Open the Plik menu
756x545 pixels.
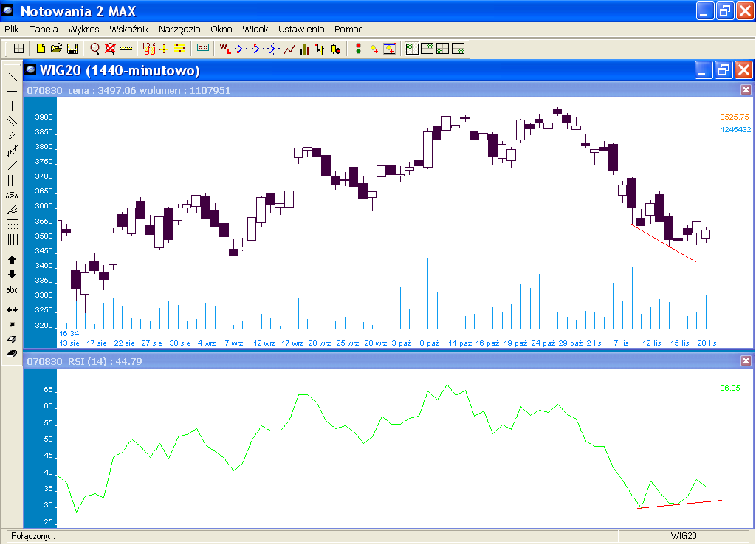pos(12,29)
